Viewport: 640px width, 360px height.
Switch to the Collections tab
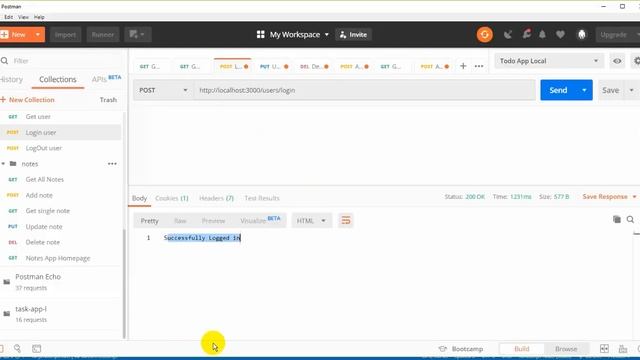(x=58, y=79)
